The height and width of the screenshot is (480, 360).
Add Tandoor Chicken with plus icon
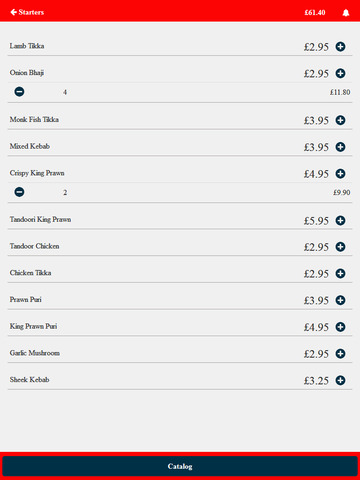click(x=340, y=247)
